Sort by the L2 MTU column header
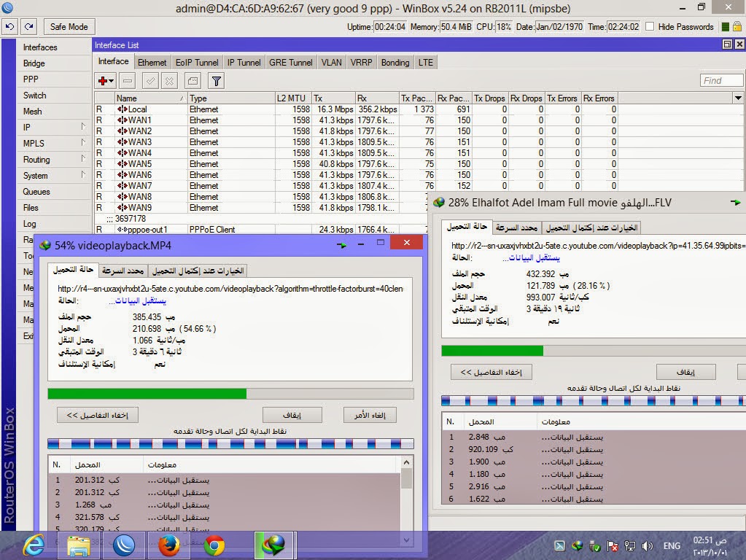The image size is (746, 560). (x=292, y=98)
